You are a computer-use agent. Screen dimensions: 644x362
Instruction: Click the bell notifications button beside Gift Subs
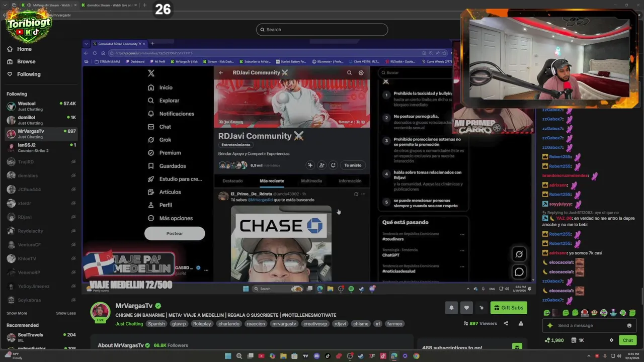451,308
